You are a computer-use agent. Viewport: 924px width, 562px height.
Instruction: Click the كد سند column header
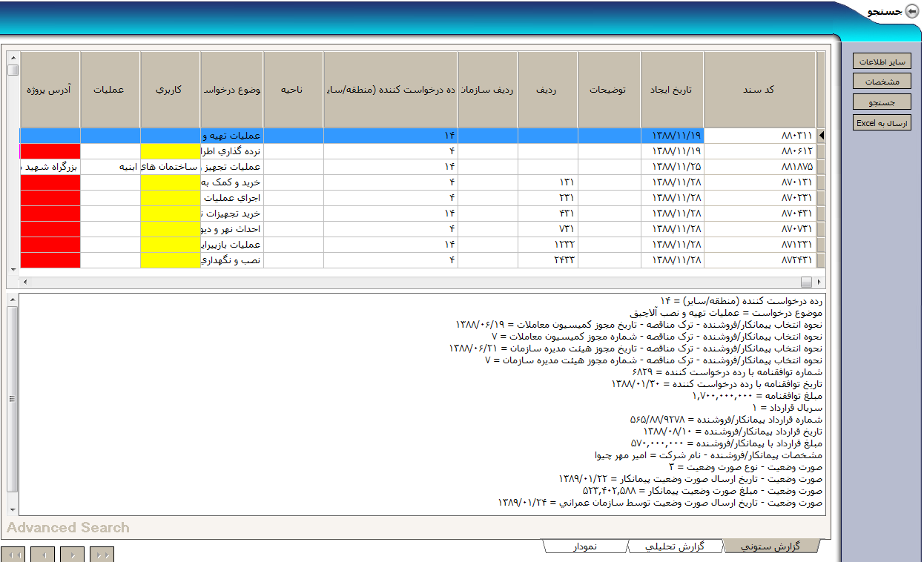[759, 90]
